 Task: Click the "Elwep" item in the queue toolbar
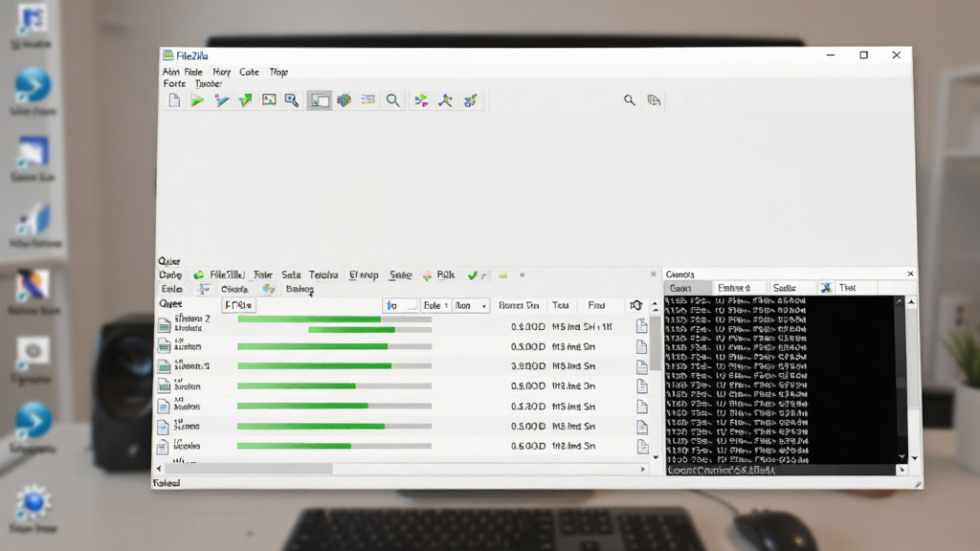pos(364,275)
